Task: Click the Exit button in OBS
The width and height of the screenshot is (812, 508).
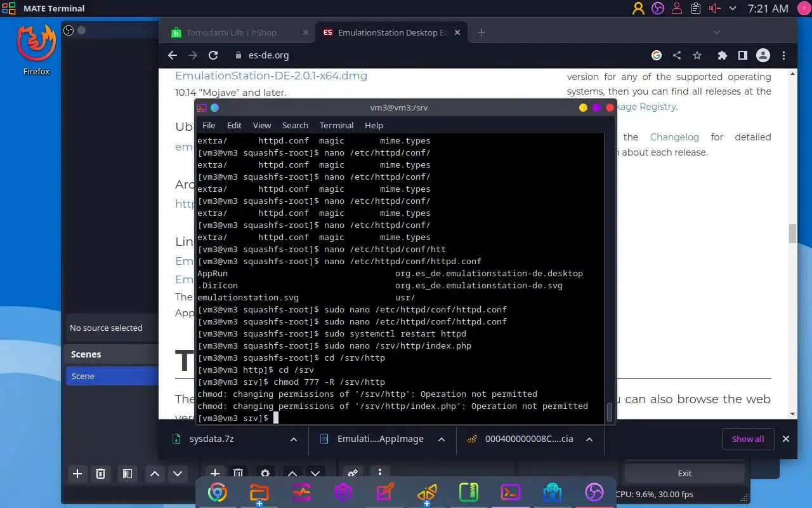Action: point(684,473)
